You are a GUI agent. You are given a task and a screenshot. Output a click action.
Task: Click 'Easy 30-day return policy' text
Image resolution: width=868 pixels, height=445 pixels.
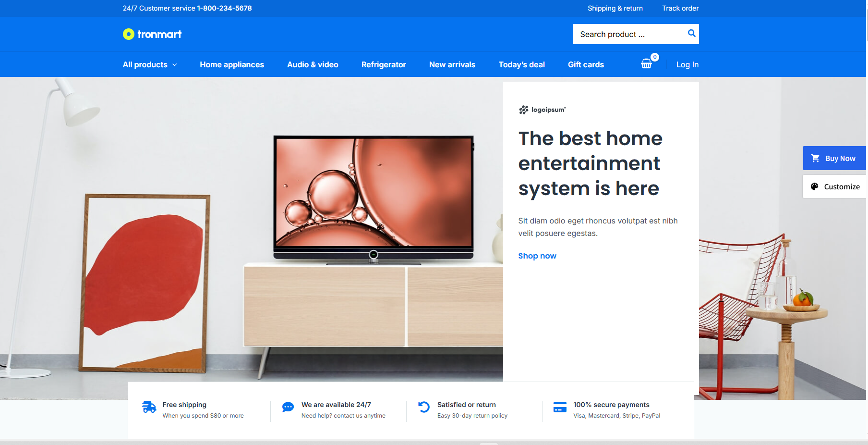[x=472, y=416]
